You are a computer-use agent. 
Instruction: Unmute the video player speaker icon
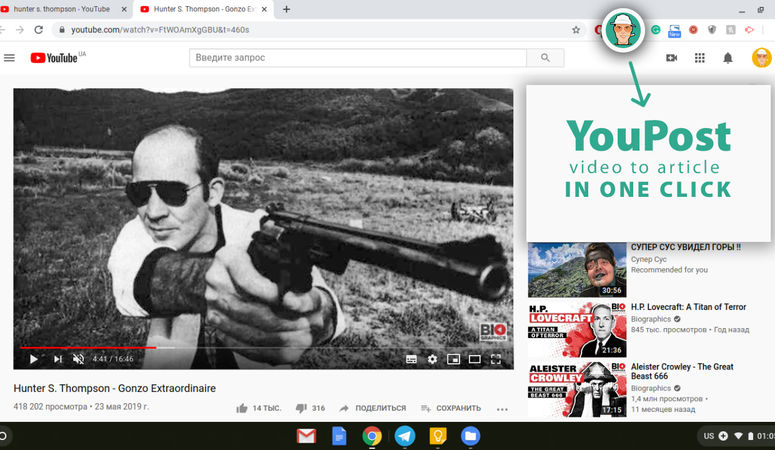tap(78, 359)
